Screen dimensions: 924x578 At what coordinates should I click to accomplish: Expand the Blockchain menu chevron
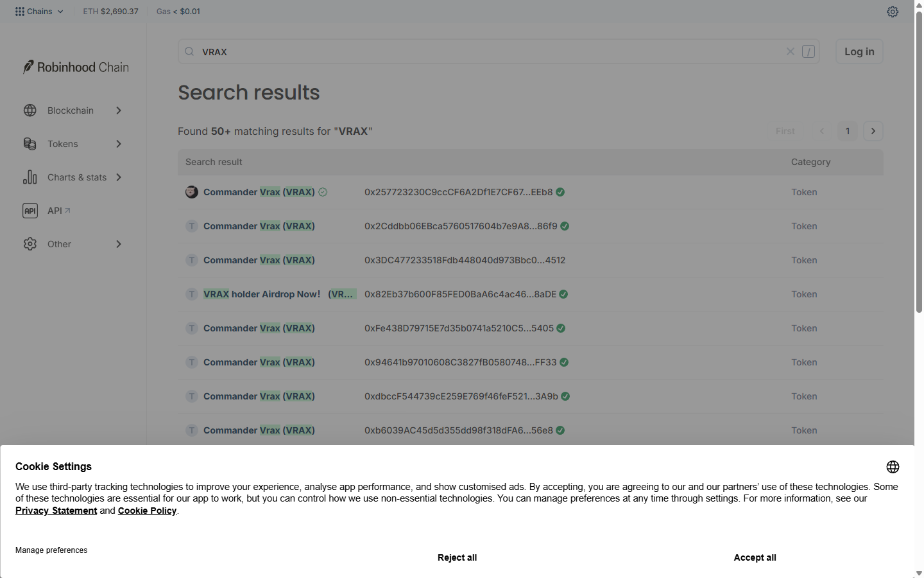pyautogui.click(x=119, y=110)
